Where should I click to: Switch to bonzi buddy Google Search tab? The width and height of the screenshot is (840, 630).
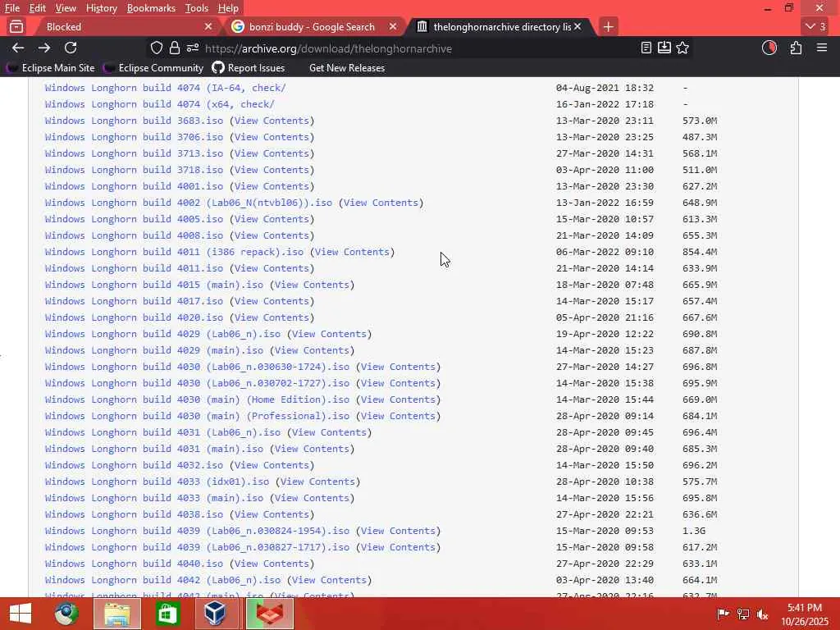click(315, 26)
